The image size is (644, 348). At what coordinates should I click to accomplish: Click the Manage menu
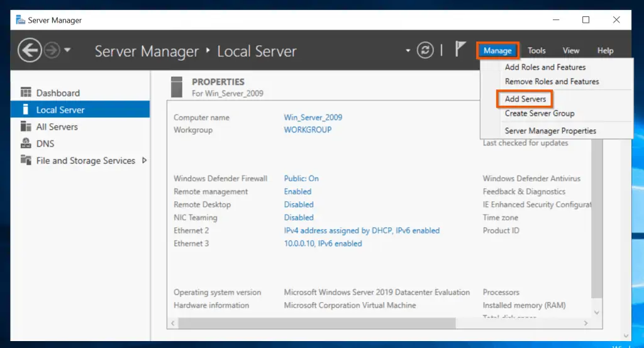(x=497, y=50)
